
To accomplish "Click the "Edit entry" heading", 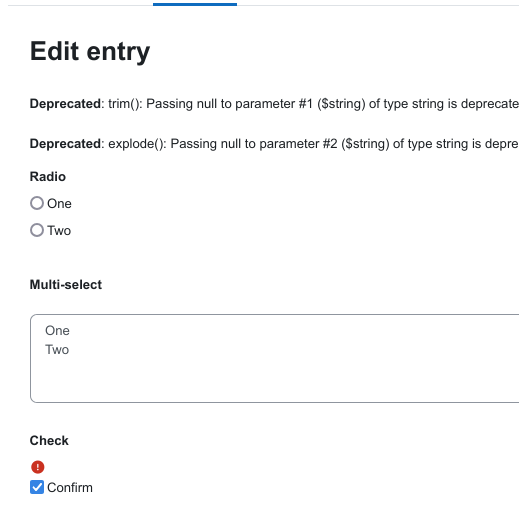I will point(90,51).
